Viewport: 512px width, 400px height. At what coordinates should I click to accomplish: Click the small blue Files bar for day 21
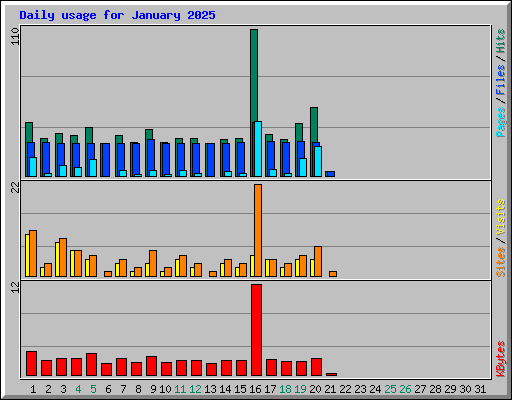click(x=330, y=174)
